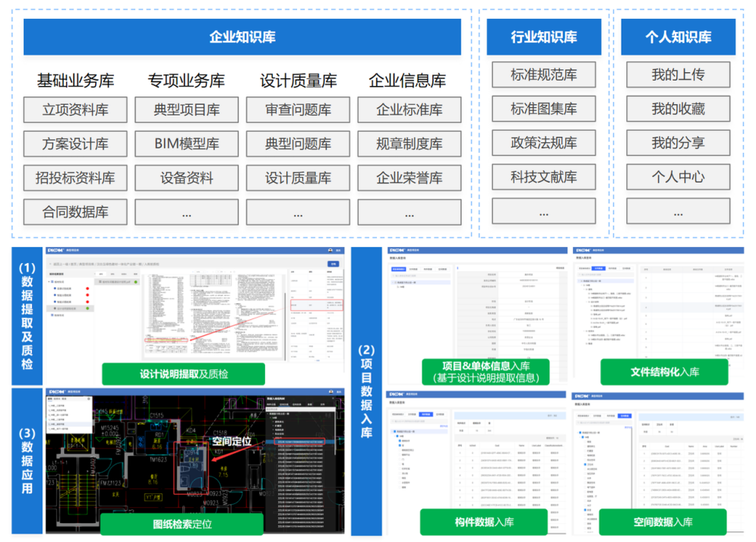Open the 我的上传 box
The image size is (756, 542).
pos(678,74)
